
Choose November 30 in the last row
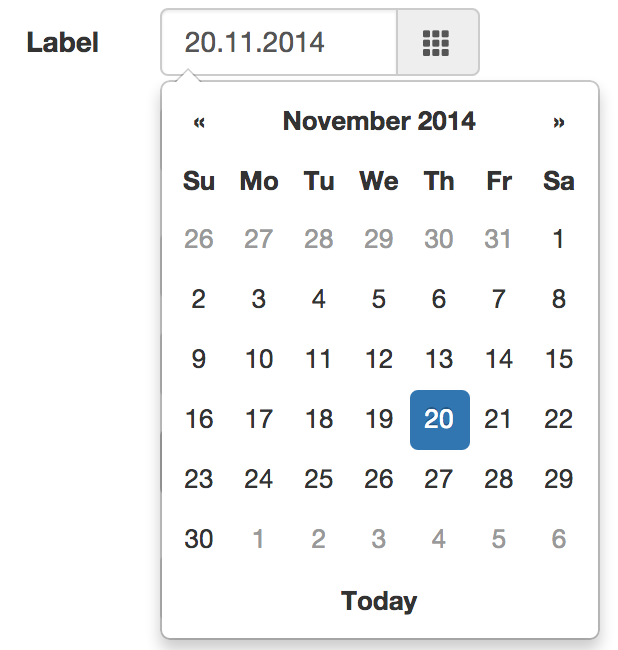pos(199,539)
